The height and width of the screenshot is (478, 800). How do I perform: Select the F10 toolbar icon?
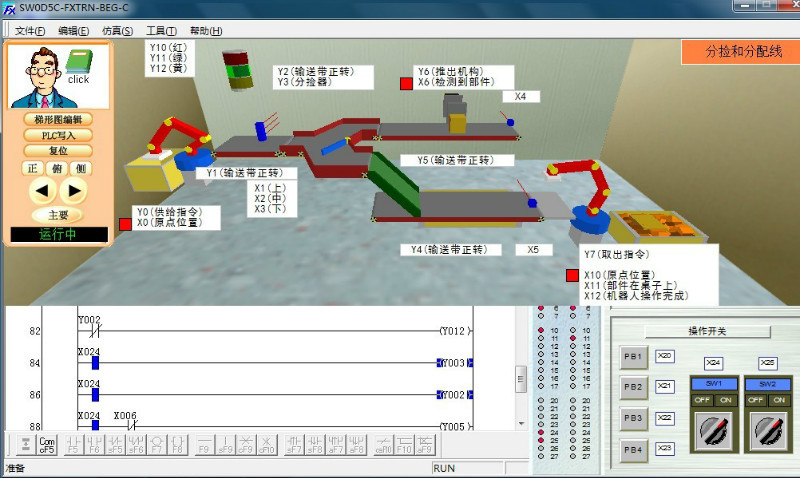[403, 445]
